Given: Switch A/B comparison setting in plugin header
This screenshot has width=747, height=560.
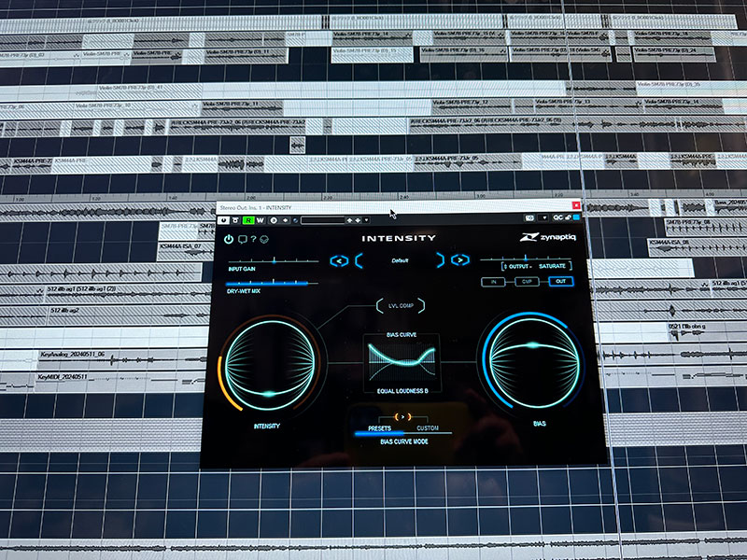Looking at the screenshot, I should pos(274,220).
